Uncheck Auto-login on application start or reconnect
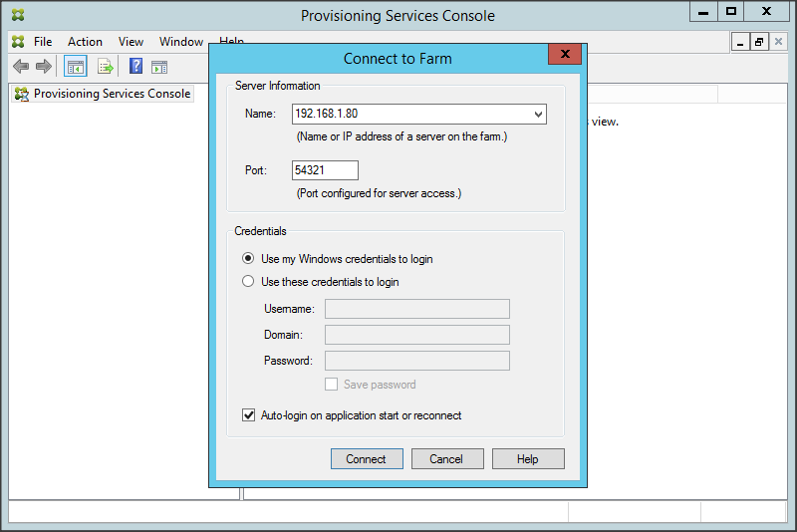The image size is (797, 532). [x=249, y=415]
